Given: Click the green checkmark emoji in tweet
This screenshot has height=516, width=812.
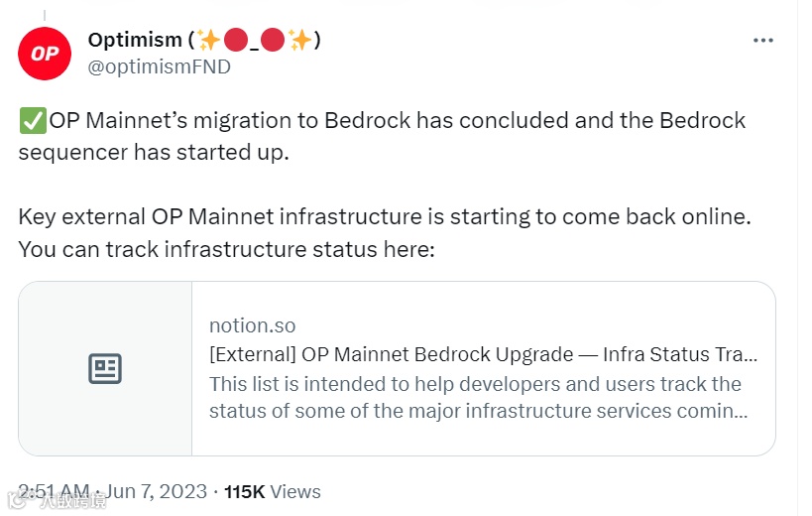Looking at the screenshot, I should click(32, 121).
